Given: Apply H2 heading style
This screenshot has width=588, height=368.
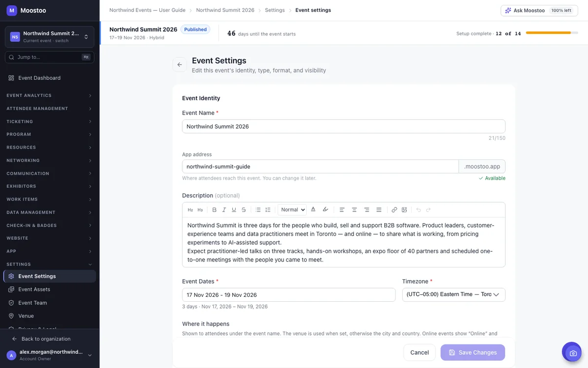Looking at the screenshot, I should (191, 210).
